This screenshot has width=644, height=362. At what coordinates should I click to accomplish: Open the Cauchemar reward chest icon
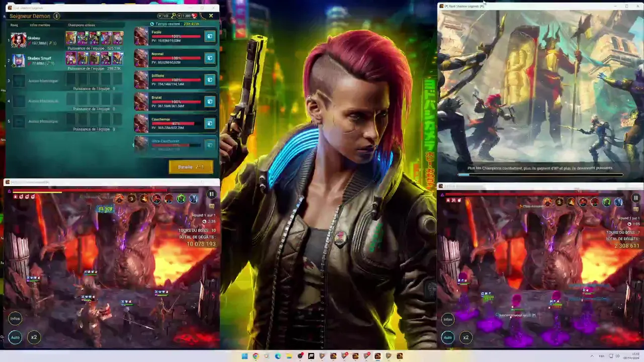(x=210, y=123)
